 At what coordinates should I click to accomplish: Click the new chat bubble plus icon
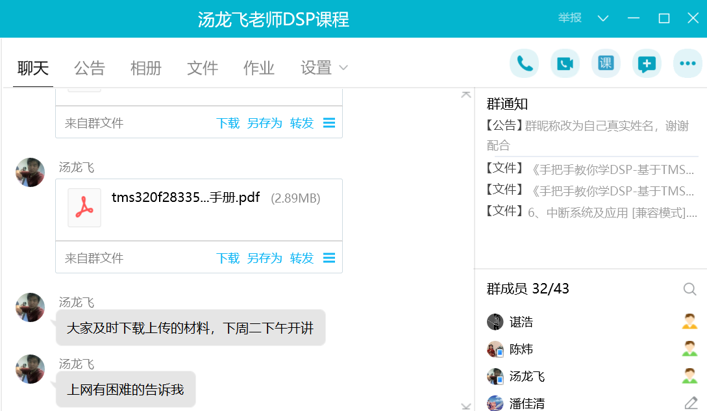(647, 64)
